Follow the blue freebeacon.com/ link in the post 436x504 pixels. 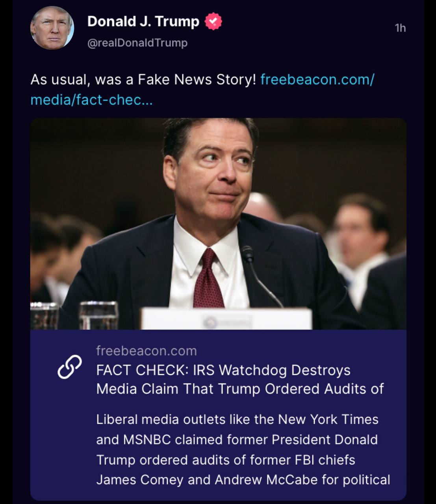(x=317, y=80)
